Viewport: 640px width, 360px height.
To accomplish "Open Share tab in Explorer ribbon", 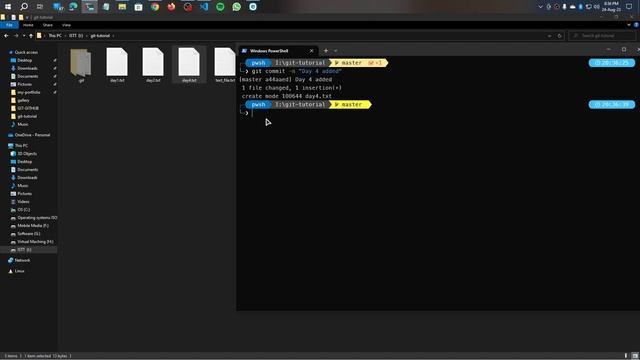I will pos(48,25).
